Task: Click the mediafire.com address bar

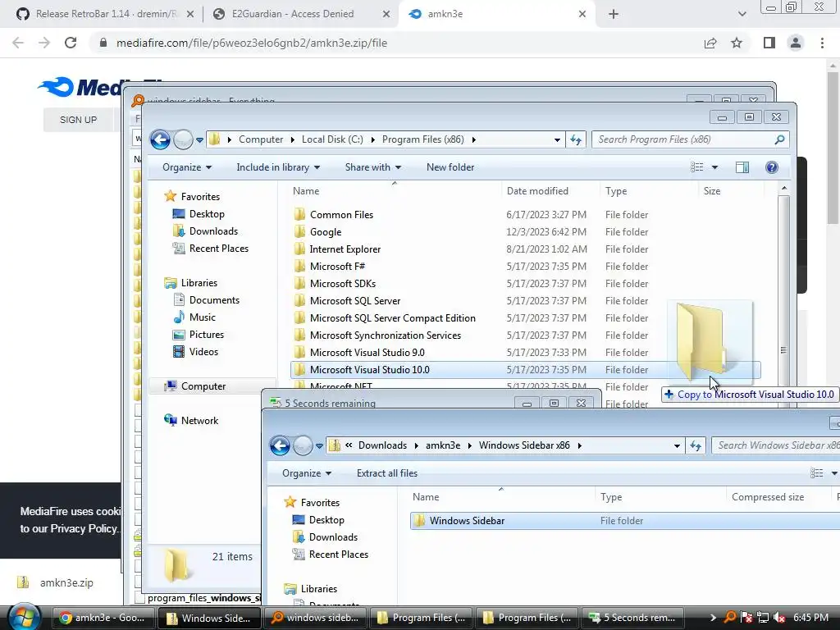Action: (x=396, y=43)
